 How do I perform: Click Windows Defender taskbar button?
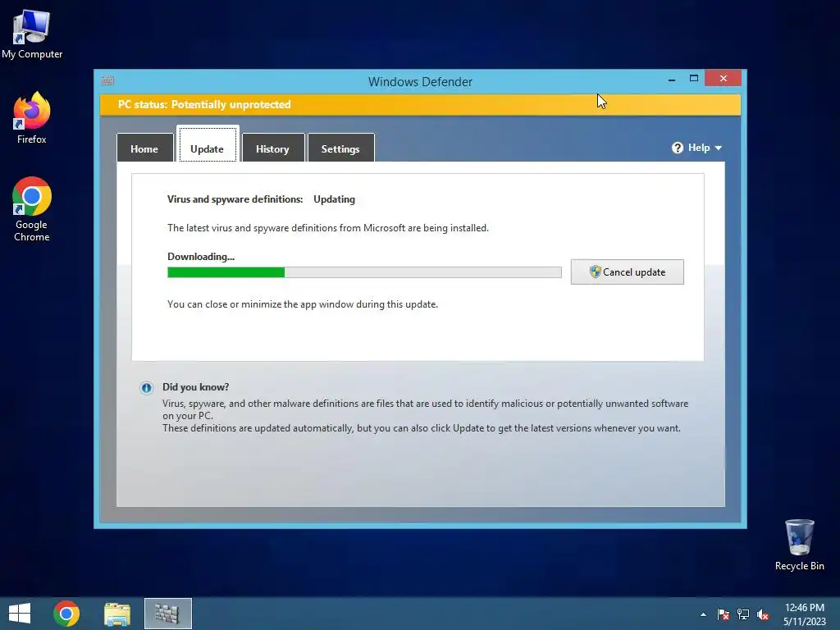pos(167,614)
